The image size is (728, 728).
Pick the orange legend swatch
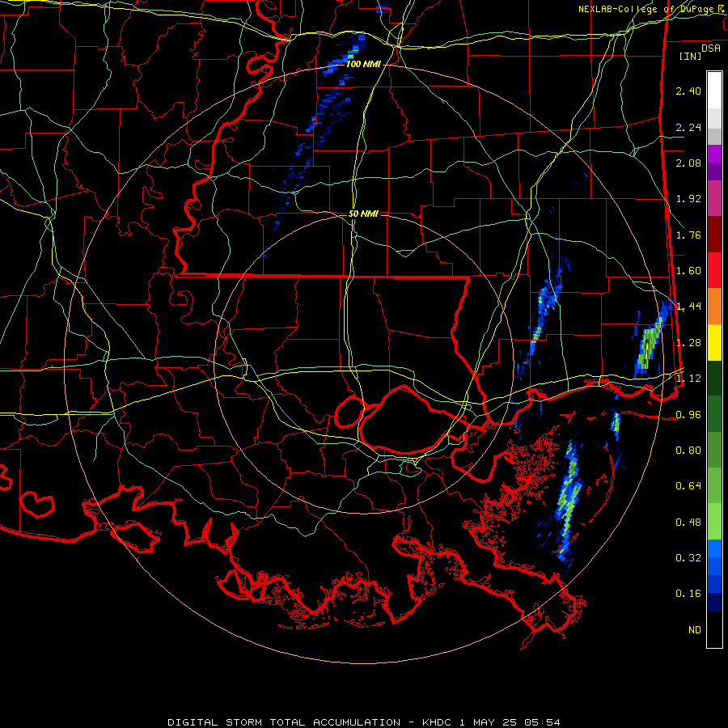[x=714, y=306]
